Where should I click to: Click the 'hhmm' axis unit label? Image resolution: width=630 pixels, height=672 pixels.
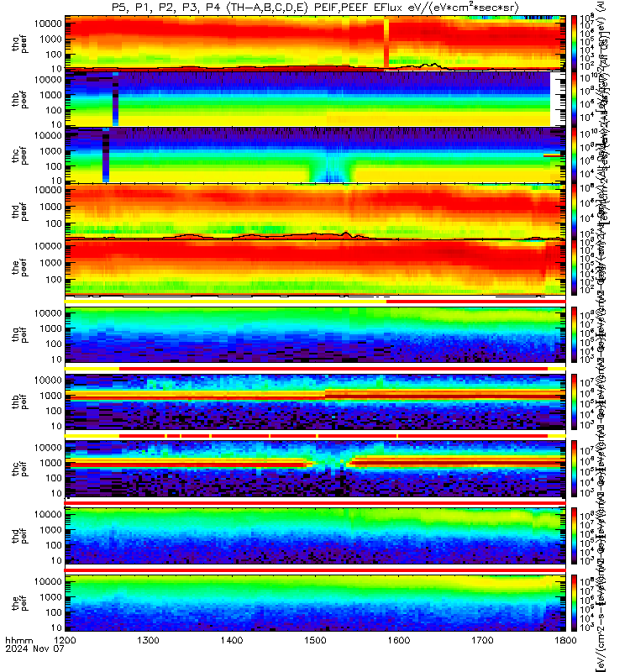[18, 640]
